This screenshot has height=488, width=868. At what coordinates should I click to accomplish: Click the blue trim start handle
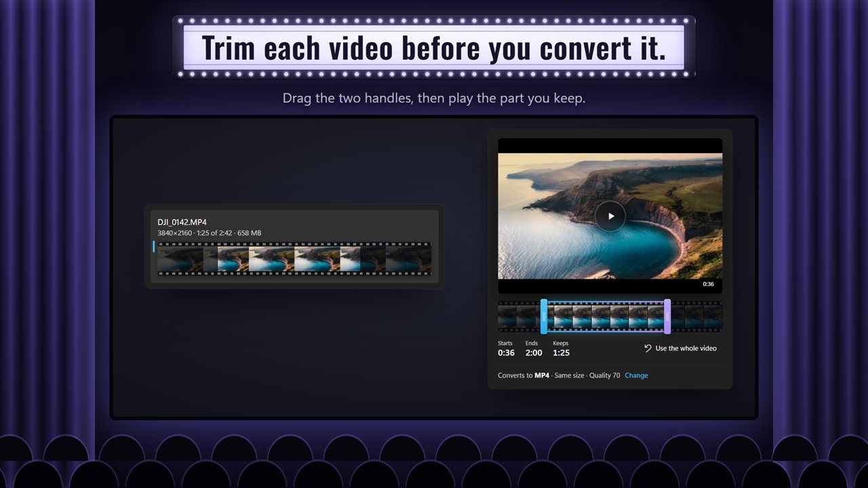[544, 317]
